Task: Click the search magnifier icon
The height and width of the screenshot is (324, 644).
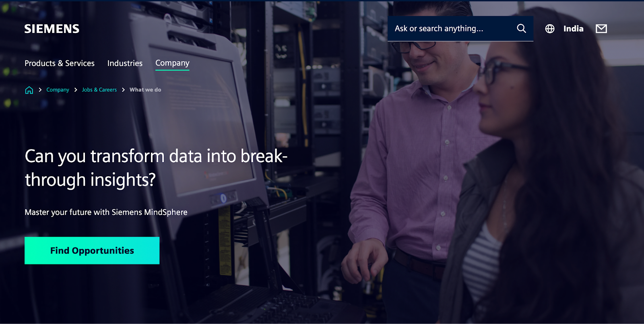Action: tap(521, 29)
